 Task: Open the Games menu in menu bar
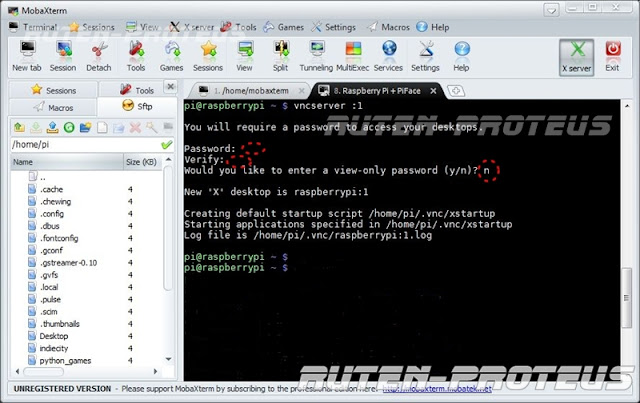point(283,27)
